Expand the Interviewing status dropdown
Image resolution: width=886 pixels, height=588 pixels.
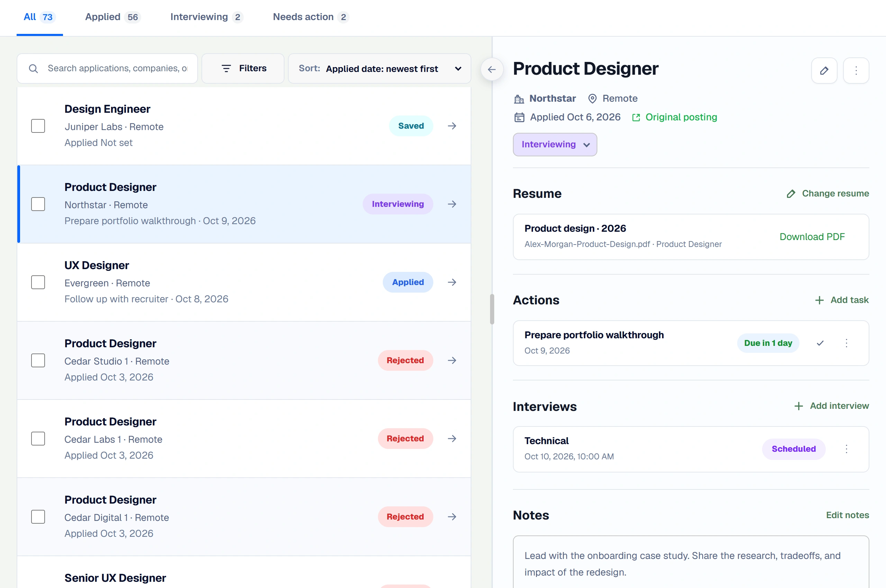555,145
